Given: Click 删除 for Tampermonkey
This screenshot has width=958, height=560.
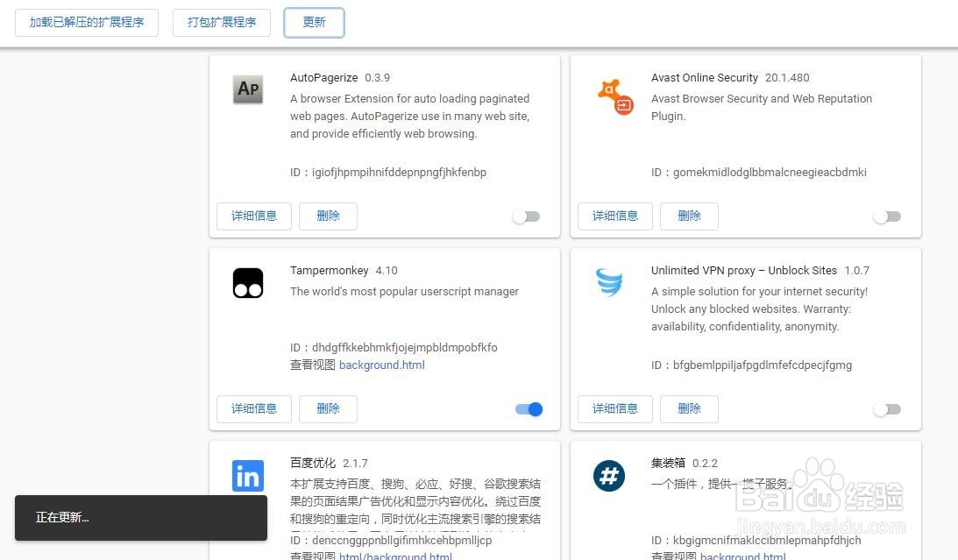Looking at the screenshot, I should [x=328, y=409].
